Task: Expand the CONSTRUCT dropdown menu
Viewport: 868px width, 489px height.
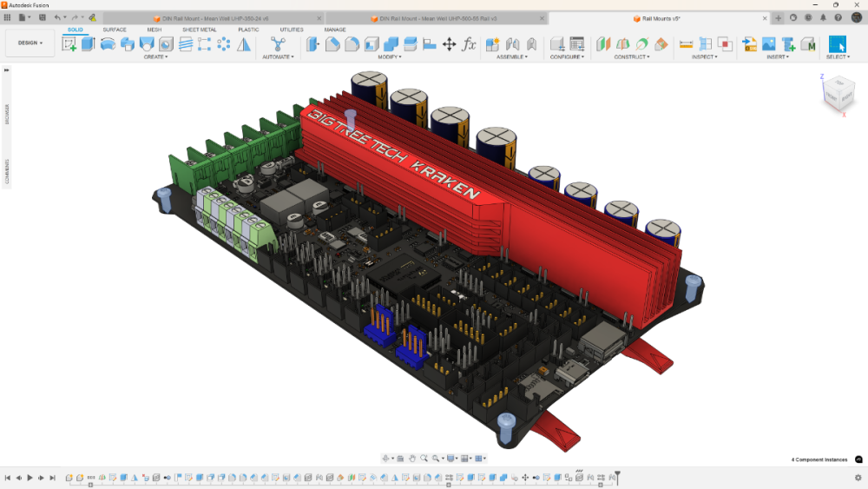Action: pyautogui.click(x=632, y=57)
